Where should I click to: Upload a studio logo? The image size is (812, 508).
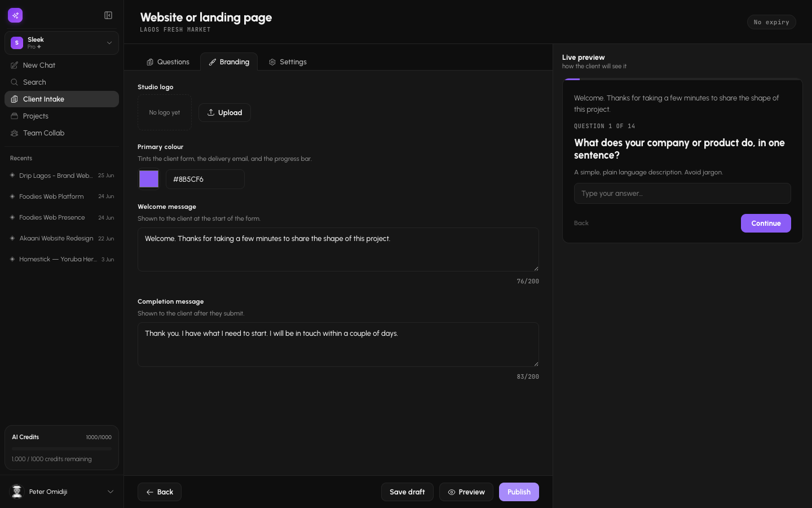click(x=224, y=112)
